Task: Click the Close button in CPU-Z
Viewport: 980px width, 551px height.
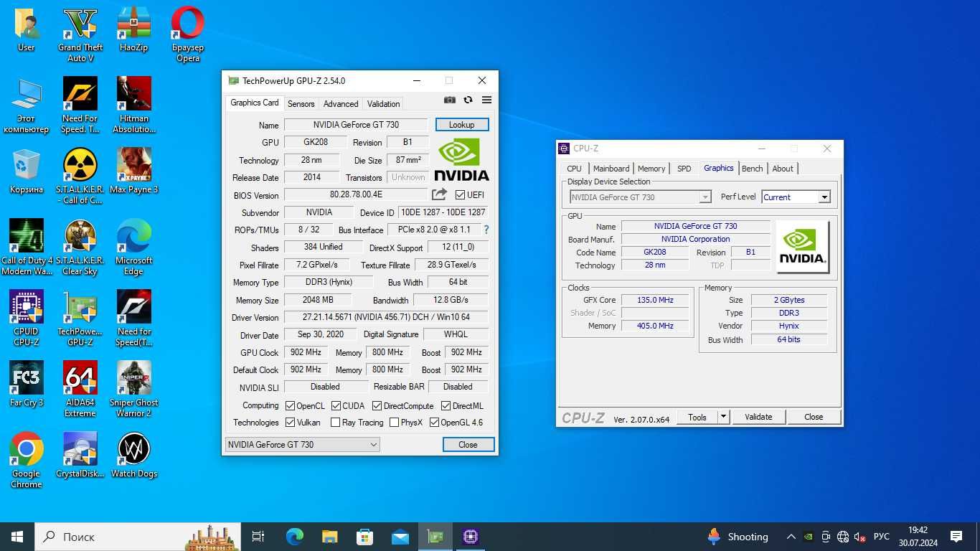Action: (814, 417)
